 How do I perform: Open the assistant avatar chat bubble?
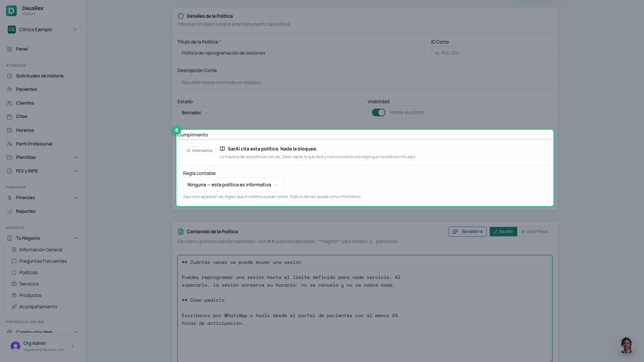[x=626, y=345]
